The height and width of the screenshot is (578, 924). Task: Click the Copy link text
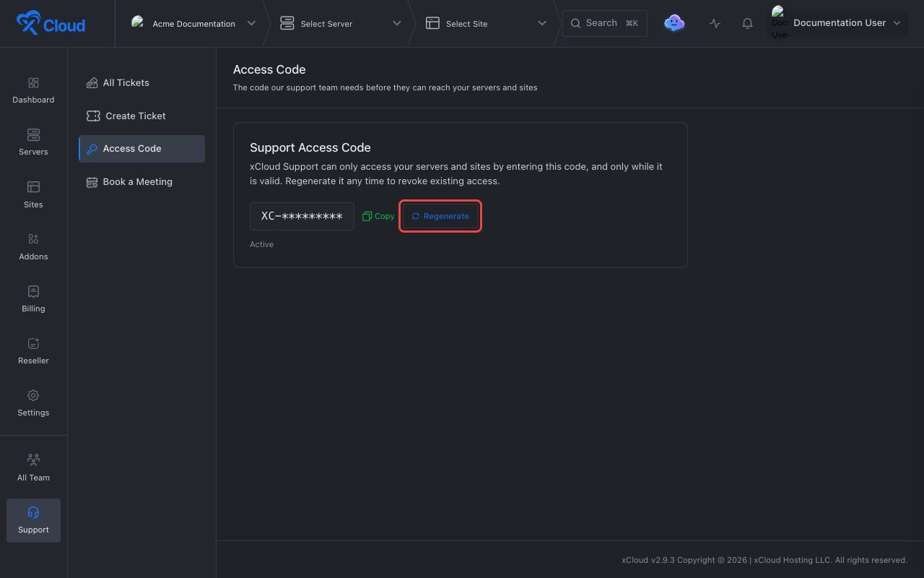coord(385,216)
